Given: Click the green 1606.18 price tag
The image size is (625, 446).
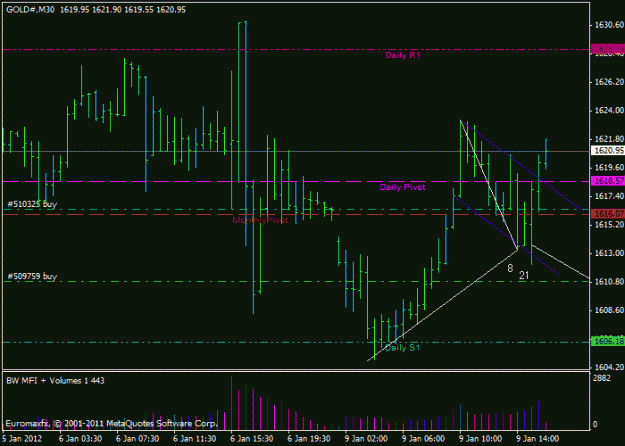Looking at the screenshot, I should (607, 342).
